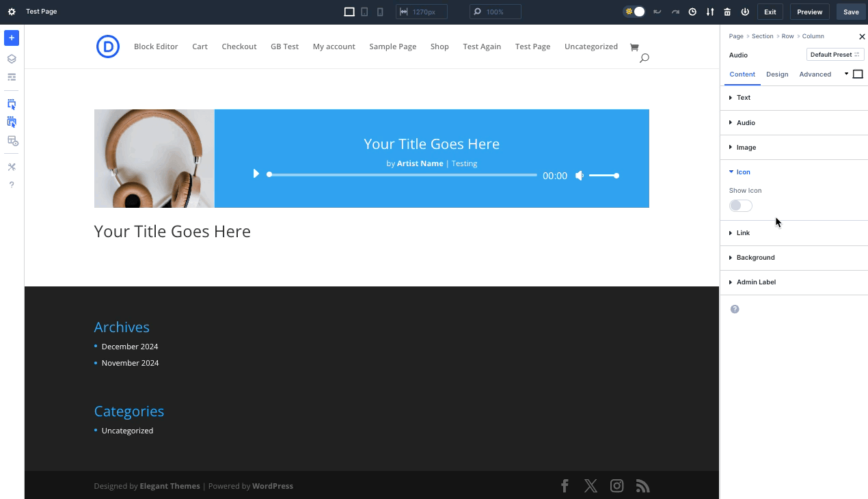Switch to the Design tab
The height and width of the screenshot is (499, 868).
coord(777,75)
